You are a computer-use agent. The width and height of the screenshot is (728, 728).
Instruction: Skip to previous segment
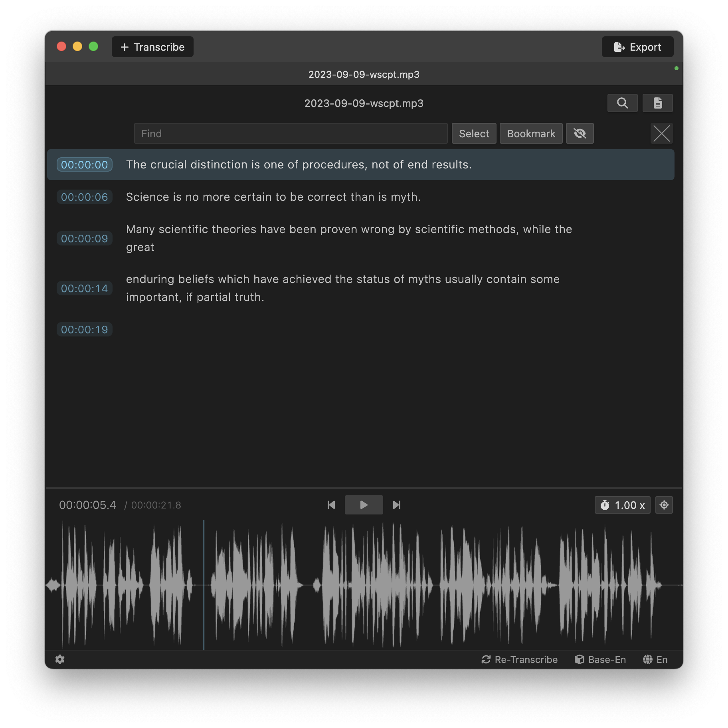(x=331, y=505)
